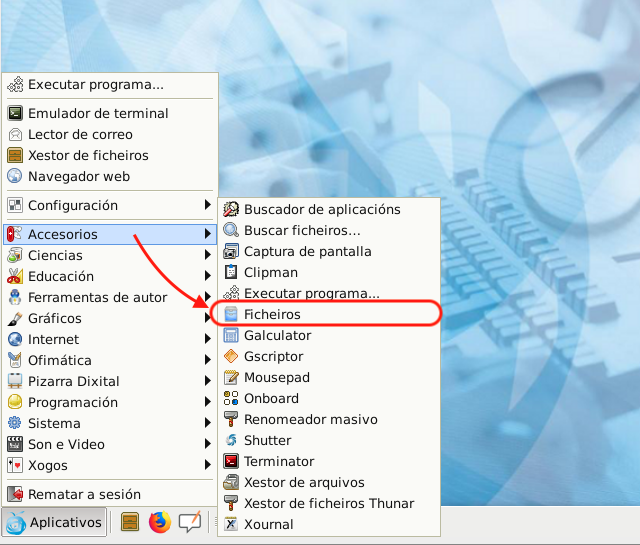640x545 pixels.
Task: Expand the Xogos submenu arrow
Action: pyautogui.click(x=207, y=465)
